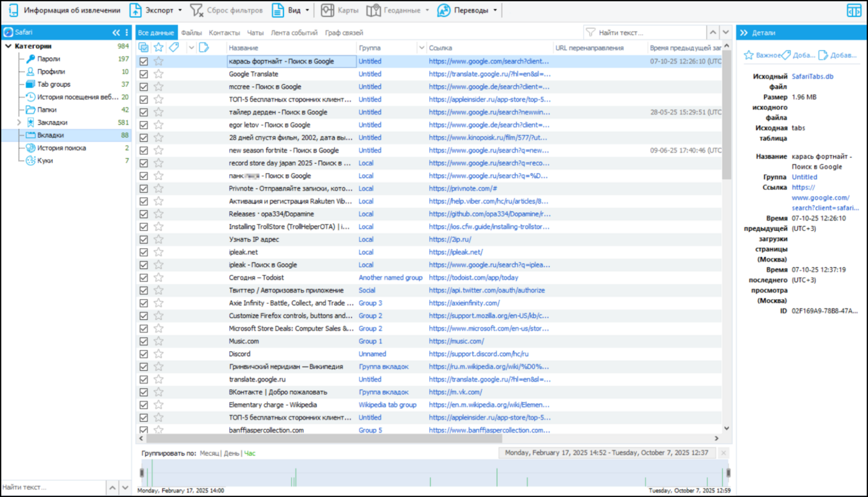Reset filters with the funnel icon

pos(196,10)
